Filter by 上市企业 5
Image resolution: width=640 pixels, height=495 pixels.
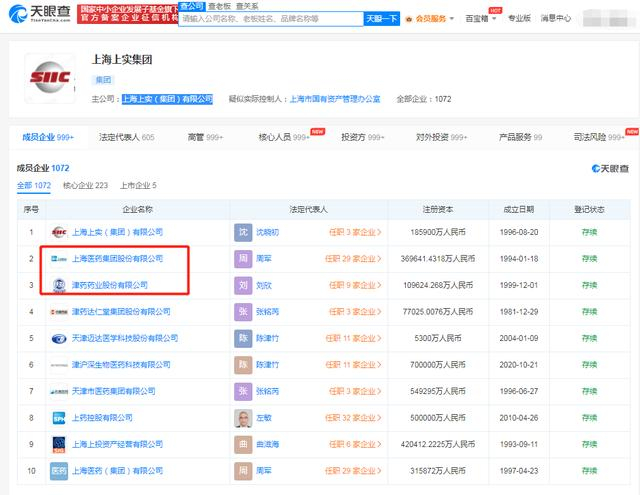tap(138, 186)
